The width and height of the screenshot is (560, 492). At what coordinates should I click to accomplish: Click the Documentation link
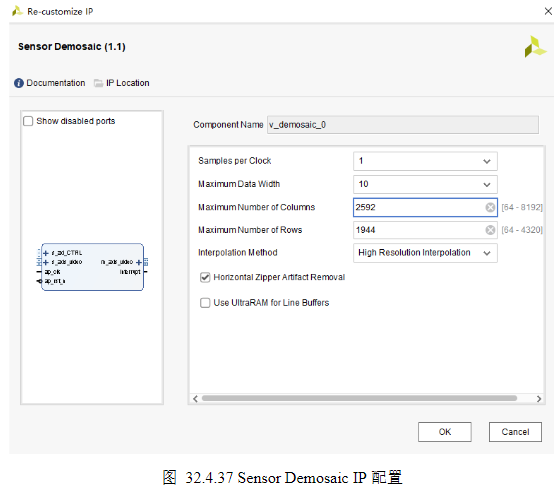[56, 83]
